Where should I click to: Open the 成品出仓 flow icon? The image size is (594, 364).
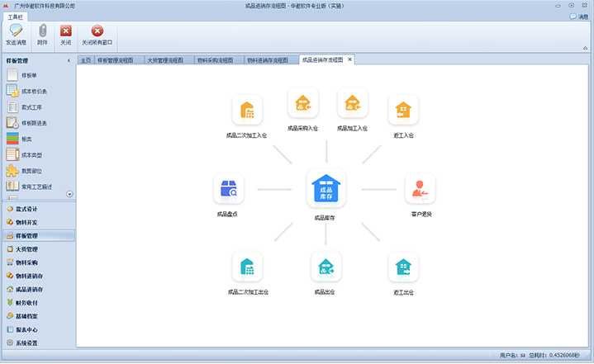coord(326,267)
